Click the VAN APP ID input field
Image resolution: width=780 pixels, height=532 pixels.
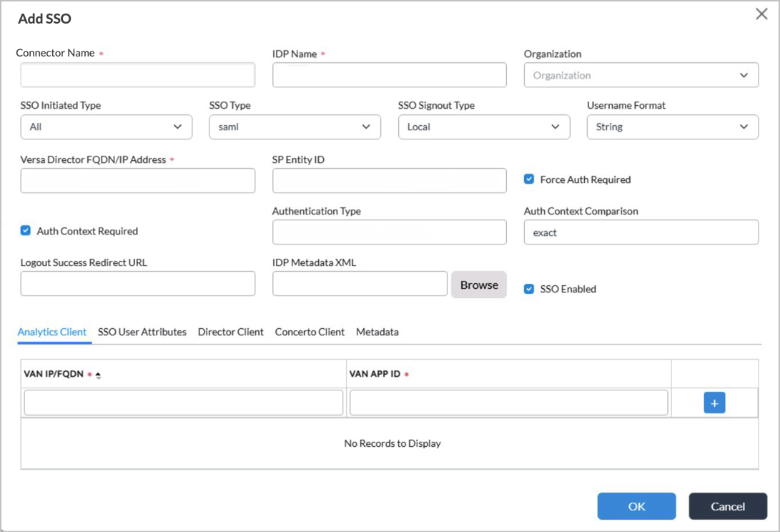pyautogui.click(x=508, y=403)
